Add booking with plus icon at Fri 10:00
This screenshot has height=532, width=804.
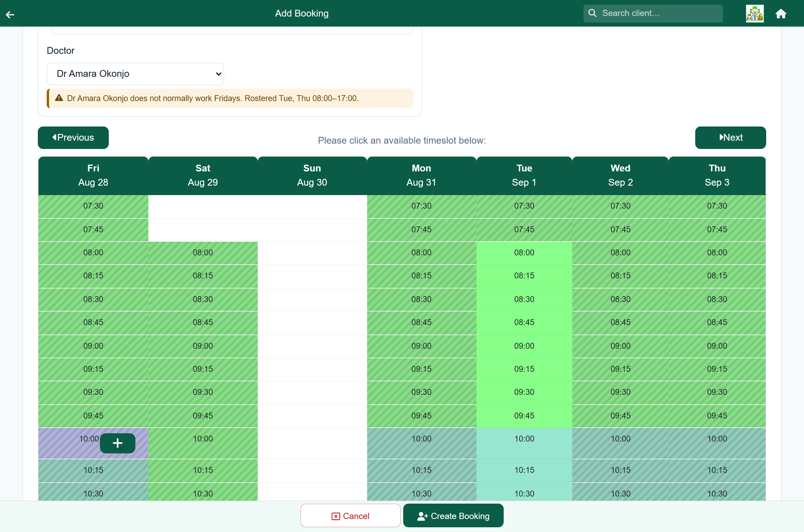point(117,443)
